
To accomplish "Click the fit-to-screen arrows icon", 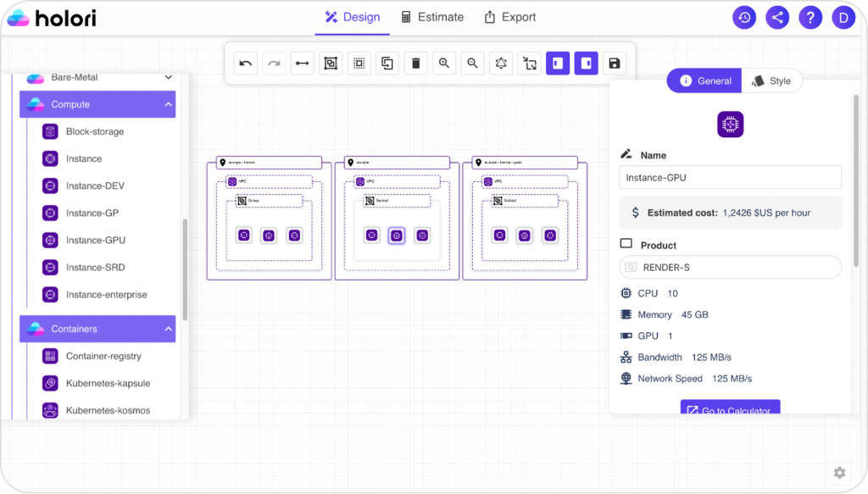I will pyautogui.click(x=530, y=64).
